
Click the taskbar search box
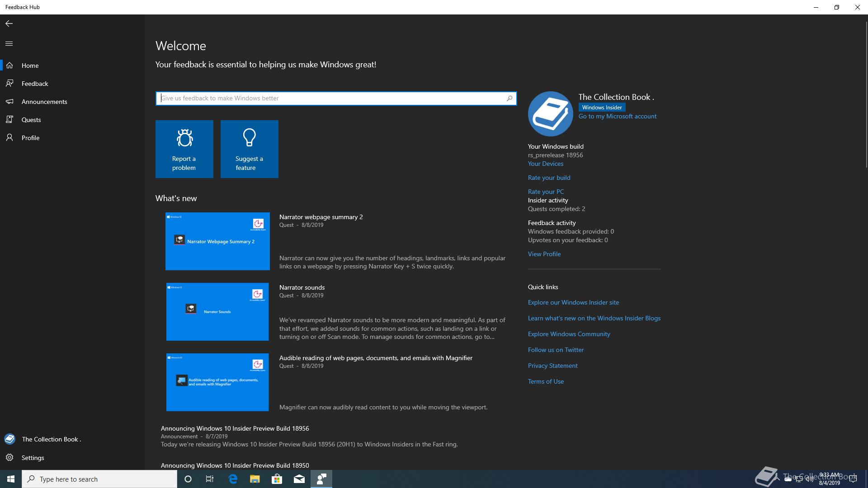[99, 479]
